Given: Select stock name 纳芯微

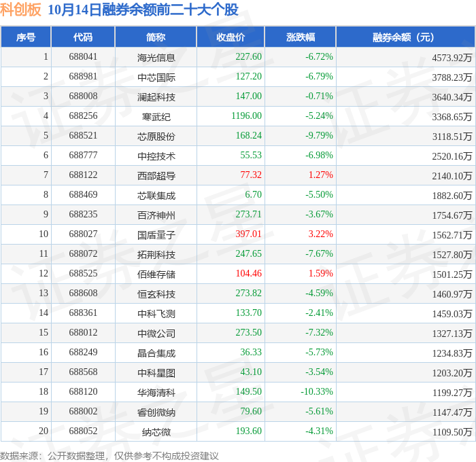Looking at the screenshot, I should (x=156, y=432).
